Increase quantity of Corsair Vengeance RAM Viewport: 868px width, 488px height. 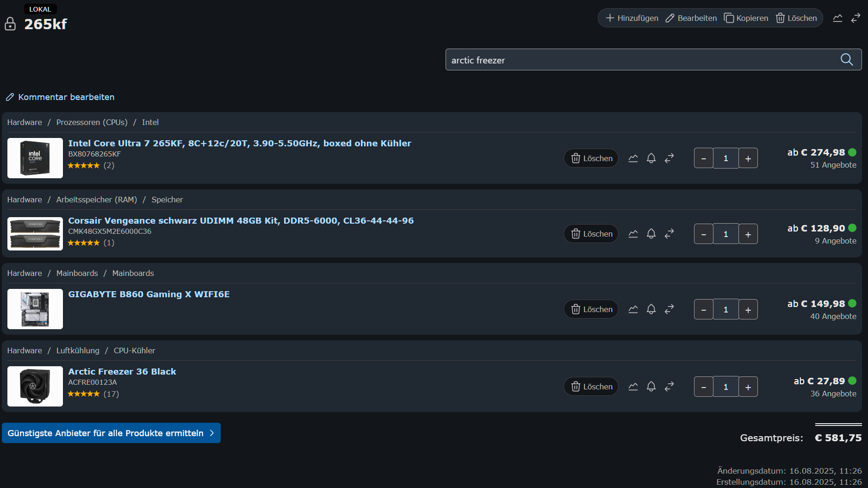(748, 234)
